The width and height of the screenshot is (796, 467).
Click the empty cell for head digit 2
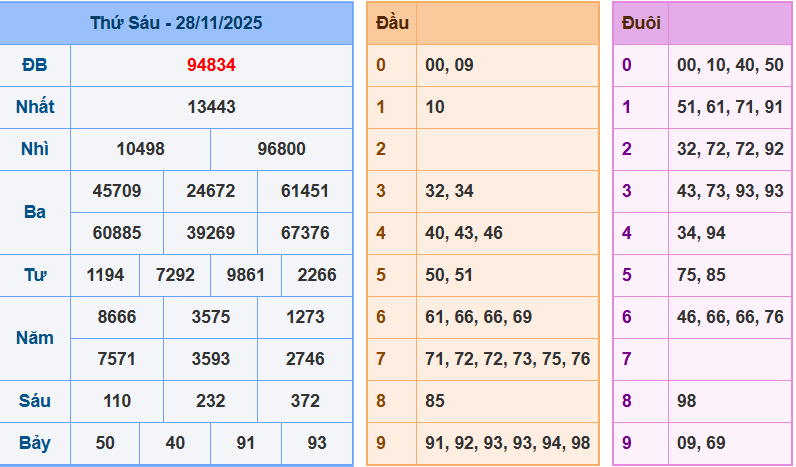(x=506, y=149)
